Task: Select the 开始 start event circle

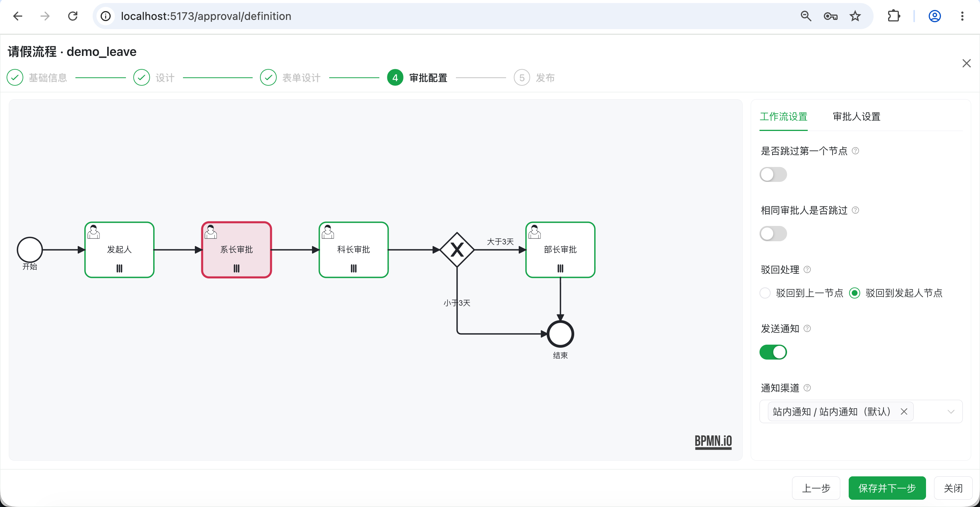Action: (x=30, y=250)
